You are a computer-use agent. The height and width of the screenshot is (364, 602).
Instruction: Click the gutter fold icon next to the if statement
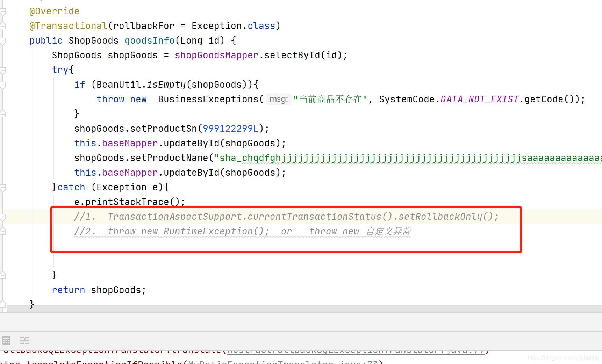[x=3, y=85]
